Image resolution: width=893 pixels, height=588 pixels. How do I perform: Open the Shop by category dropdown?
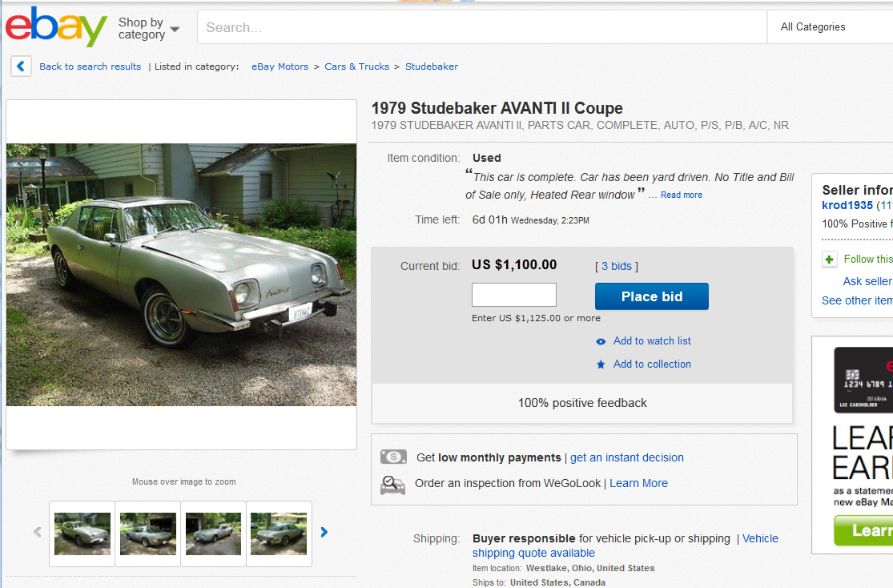[x=149, y=28]
